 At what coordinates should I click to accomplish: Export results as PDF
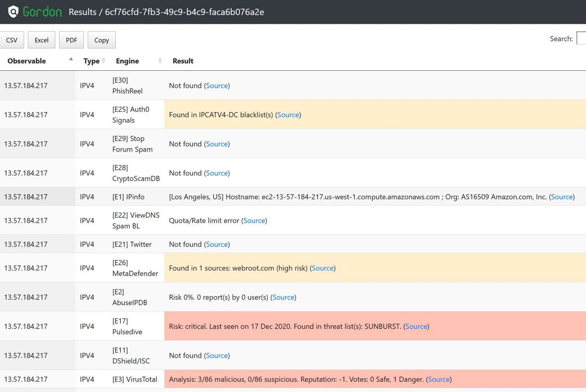coord(71,40)
